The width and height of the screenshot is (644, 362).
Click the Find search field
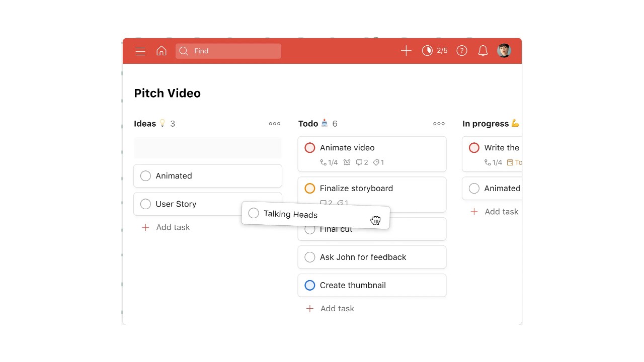coord(228,51)
